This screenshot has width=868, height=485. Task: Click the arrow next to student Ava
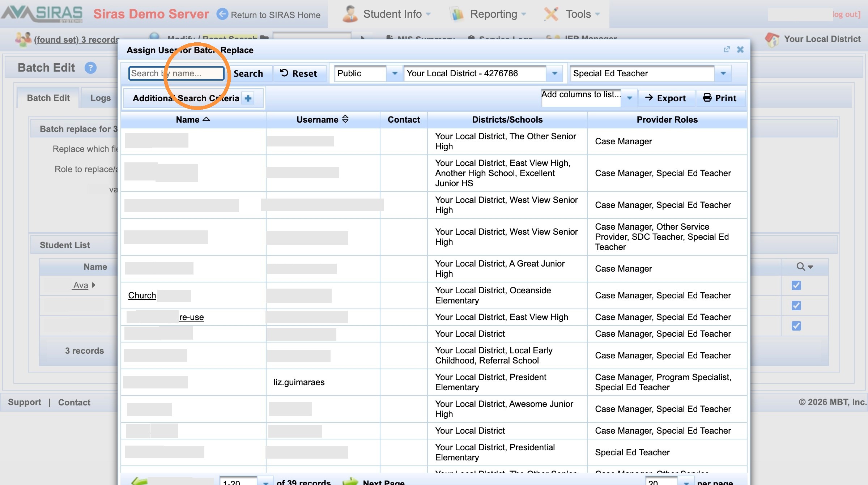94,285
